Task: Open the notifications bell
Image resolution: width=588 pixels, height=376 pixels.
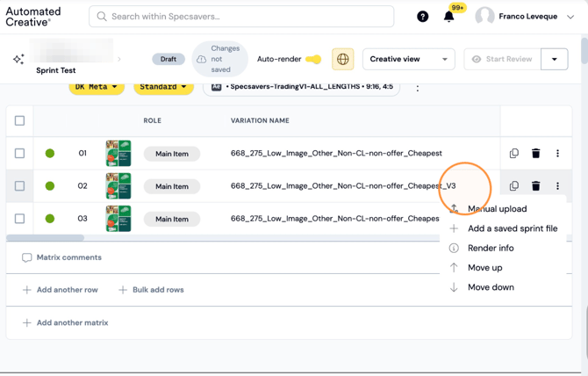Action: 448,17
